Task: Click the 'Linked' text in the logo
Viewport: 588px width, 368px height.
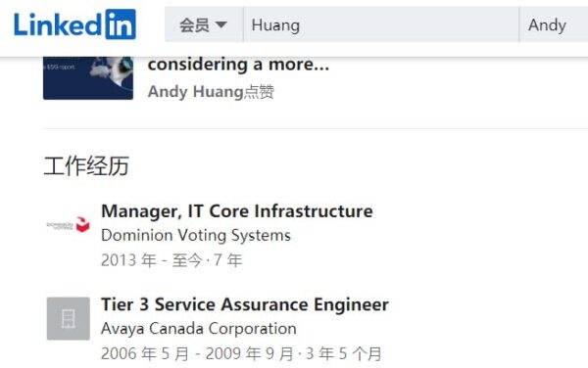Action: (x=58, y=24)
